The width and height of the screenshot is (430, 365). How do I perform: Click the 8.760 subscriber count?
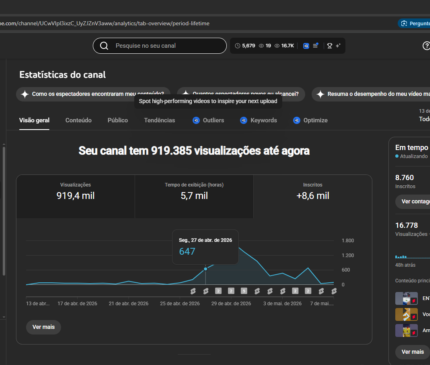tap(404, 178)
